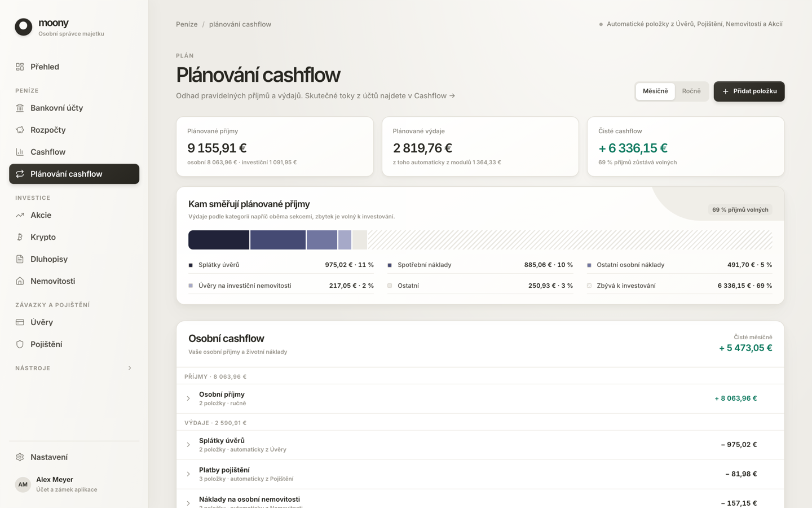Expand the Nástroje sidebar section
The width and height of the screenshot is (812, 508).
point(74,368)
